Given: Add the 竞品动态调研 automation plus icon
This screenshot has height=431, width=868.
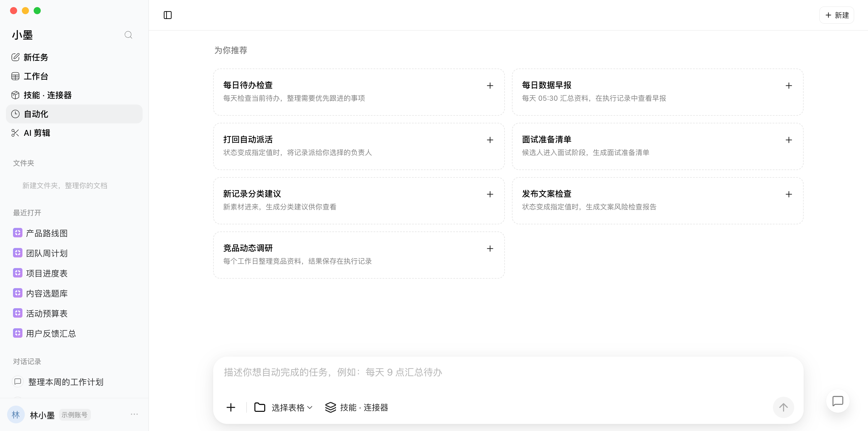Looking at the screenshot, I should pos(490,248).
